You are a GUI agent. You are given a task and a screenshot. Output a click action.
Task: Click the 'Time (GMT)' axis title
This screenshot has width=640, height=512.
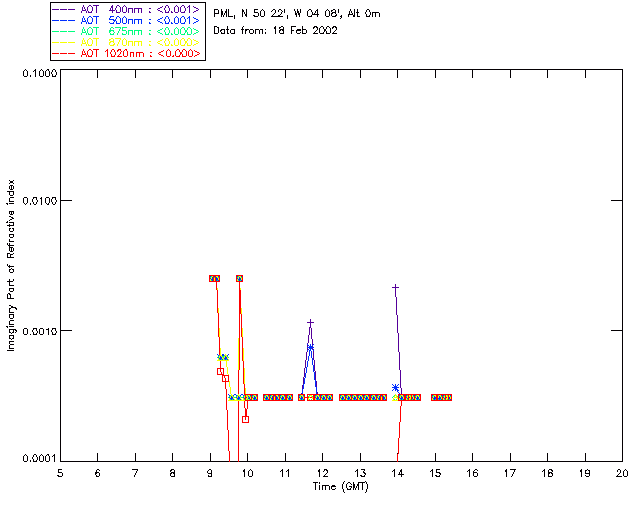tap(341, 487)
